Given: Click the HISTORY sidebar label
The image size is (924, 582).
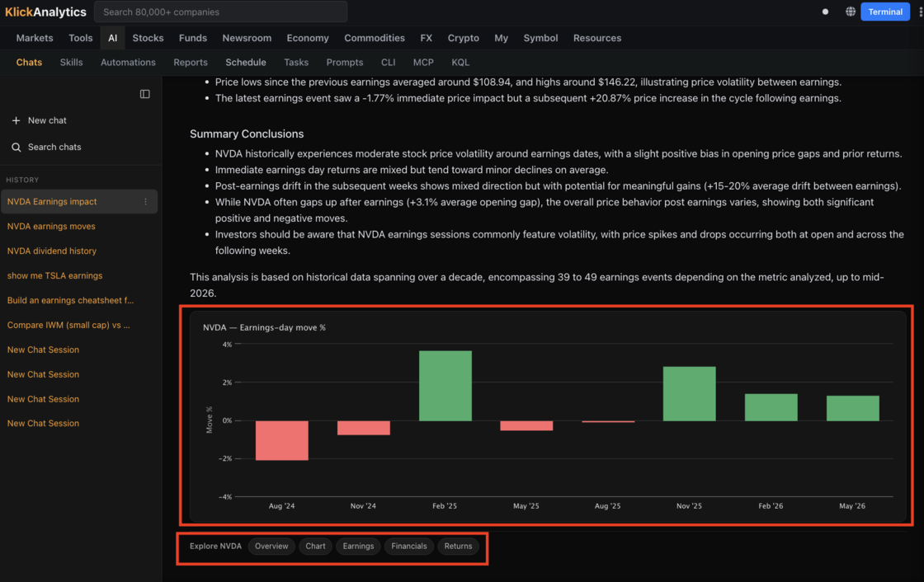Looking at the screenshot, I should click(22, 180).
